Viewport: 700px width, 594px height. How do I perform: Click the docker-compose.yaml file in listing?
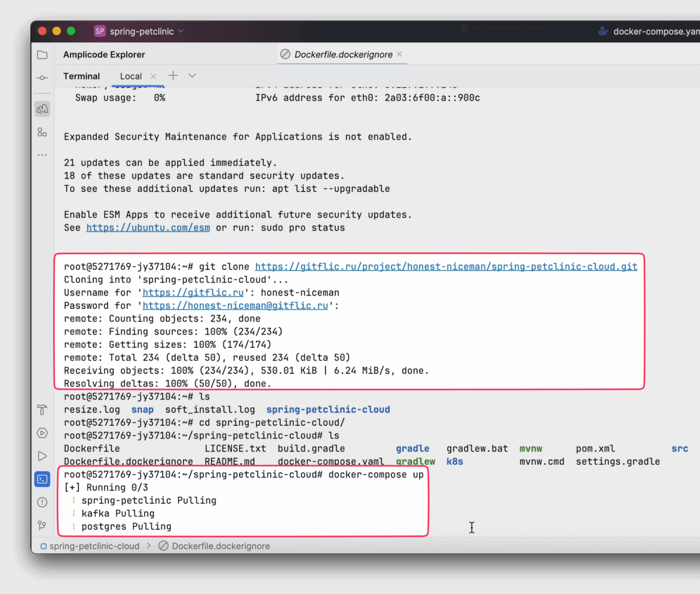[x=331, y=461]
